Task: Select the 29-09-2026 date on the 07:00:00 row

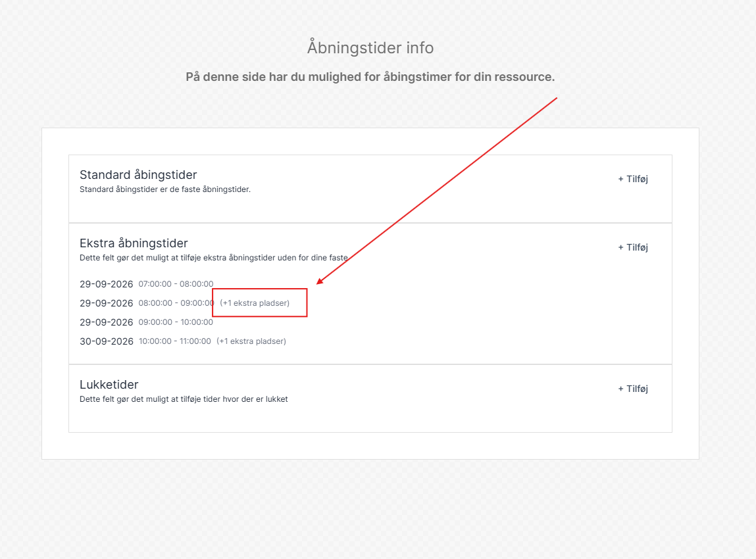Action: point(106,284)
